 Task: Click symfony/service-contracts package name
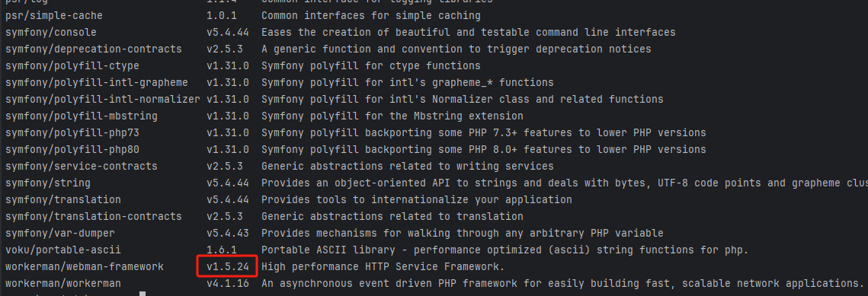point(82,166)
